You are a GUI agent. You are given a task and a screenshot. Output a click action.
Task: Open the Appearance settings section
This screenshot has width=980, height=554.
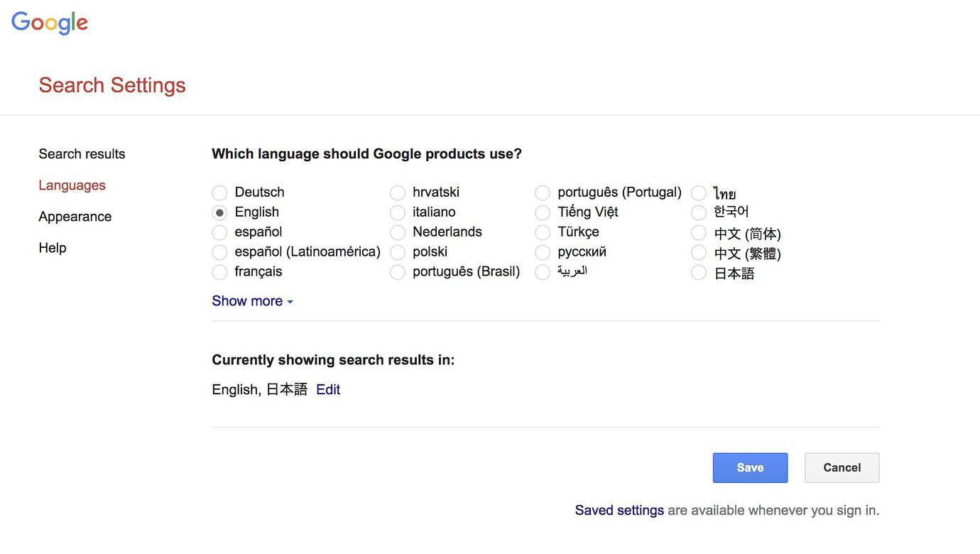(75, 217)
